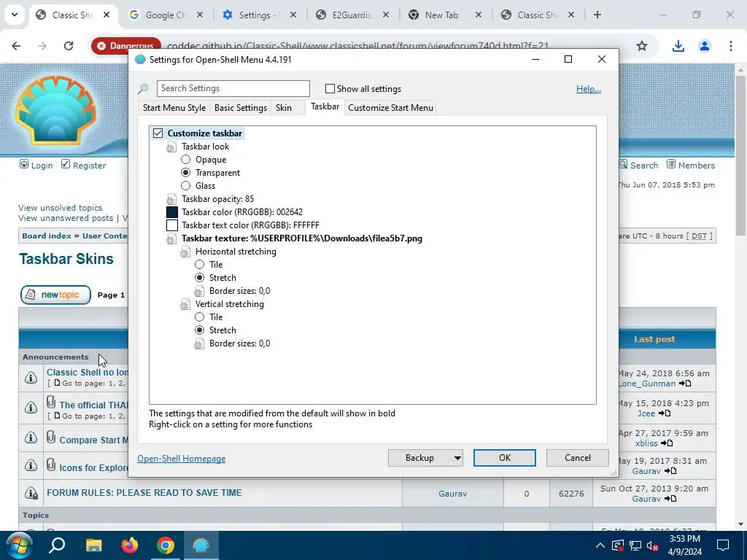Open the Skin tab
747x560 pixels.
pos(284,108)
